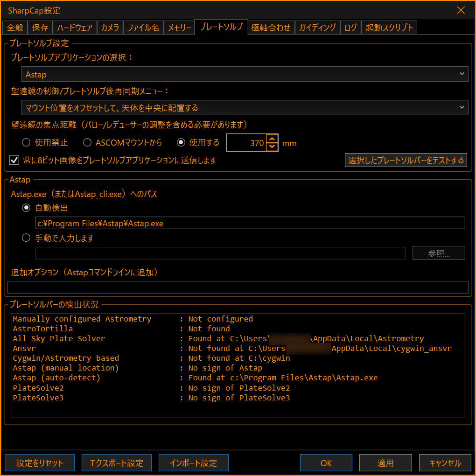Select the カメラ tab
This screenshot has height=476, width=476.
110,28
